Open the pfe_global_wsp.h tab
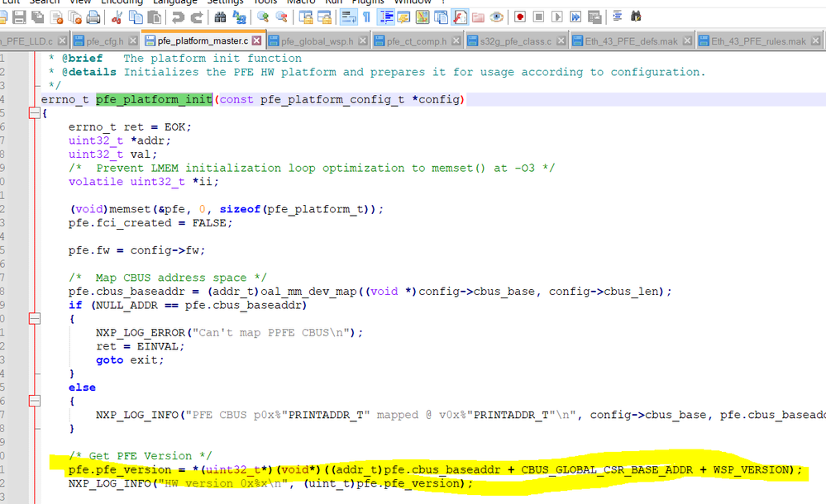826x504 pixels. [x=318, y=41]
